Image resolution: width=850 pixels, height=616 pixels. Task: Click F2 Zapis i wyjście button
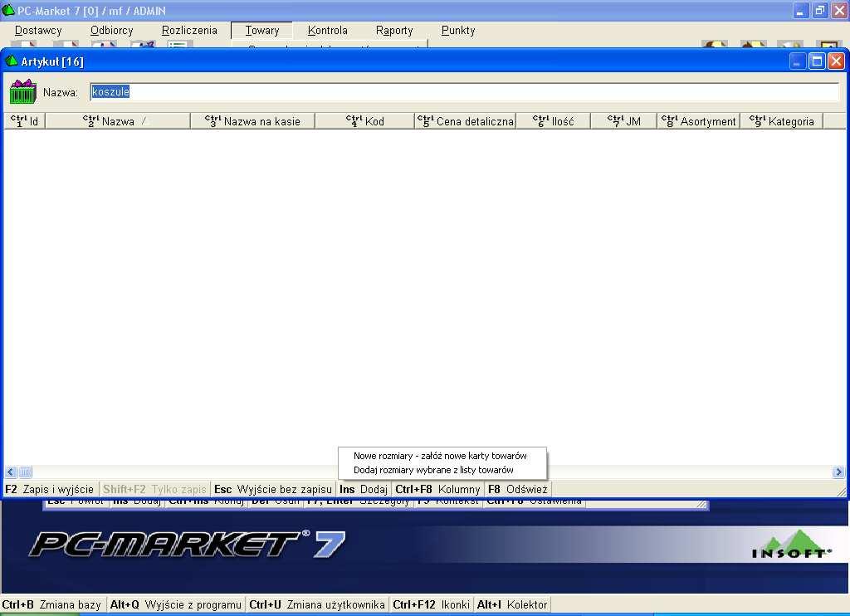point(50,489)
